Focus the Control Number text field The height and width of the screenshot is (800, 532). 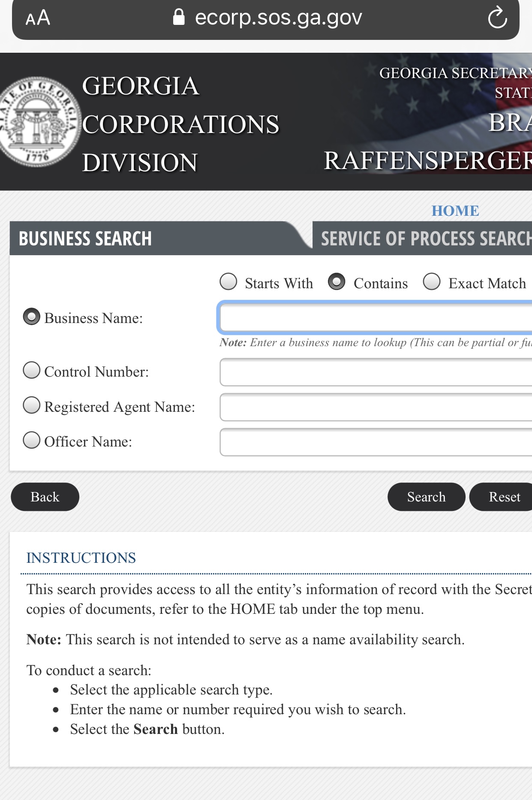pos(376,372)
